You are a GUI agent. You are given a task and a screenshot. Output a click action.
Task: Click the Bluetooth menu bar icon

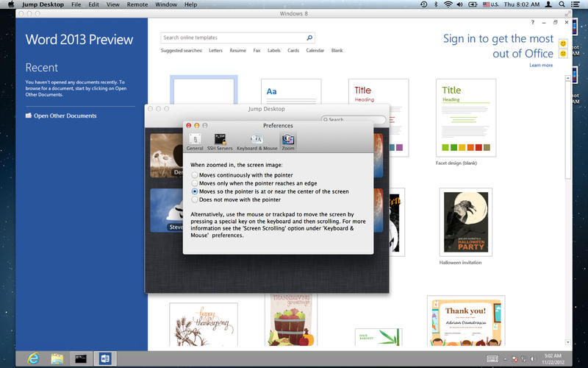click(436, 4)
